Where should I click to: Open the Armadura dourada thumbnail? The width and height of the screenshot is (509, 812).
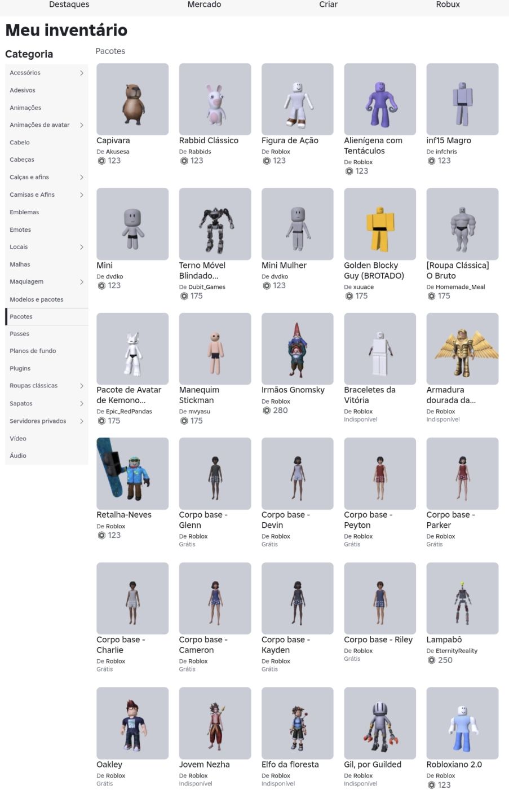coord(462,349)
